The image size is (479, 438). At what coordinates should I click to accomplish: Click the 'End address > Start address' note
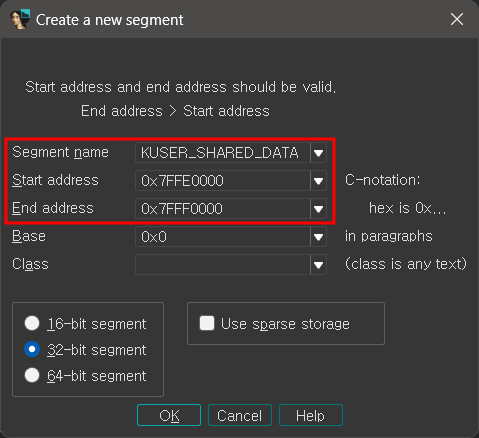(175, 111)
